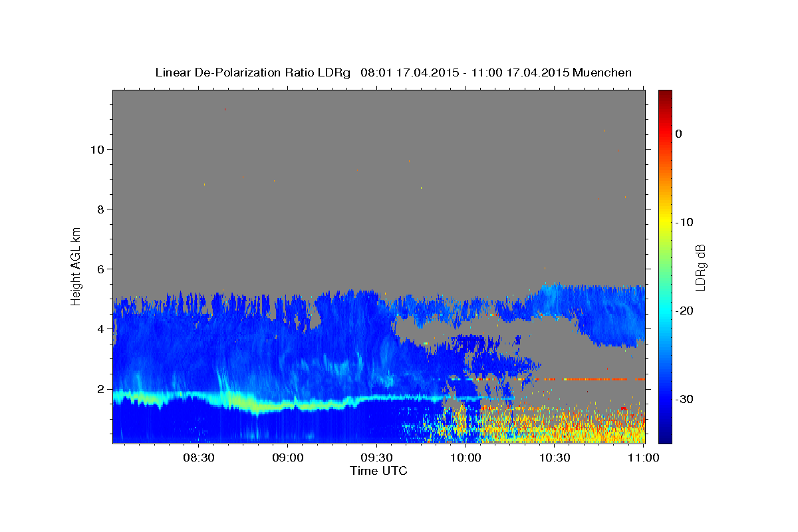Click the dark blue bottom of colorbar

coord(665,438)
